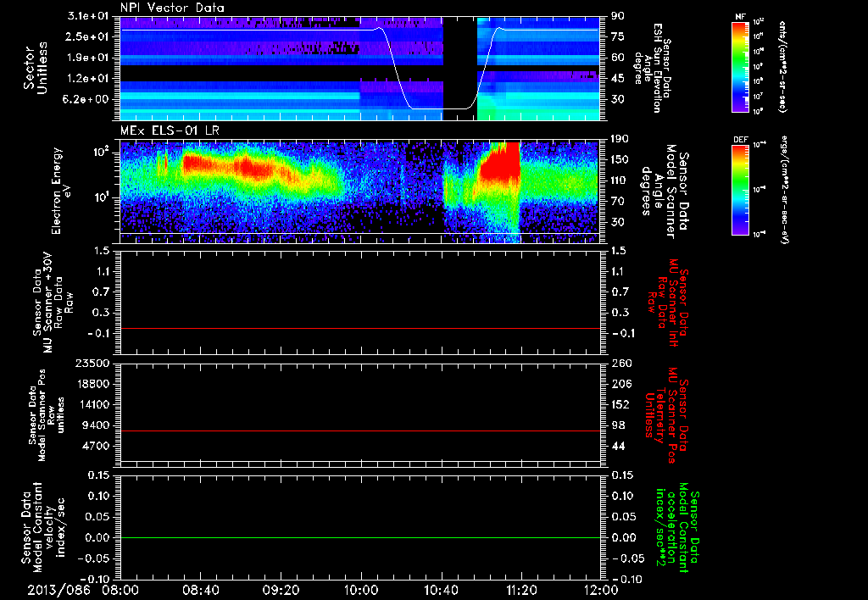This screenshot has height=600, width=868.
Task: Click the 12:00 time label
Action: (x=601, y=590)
